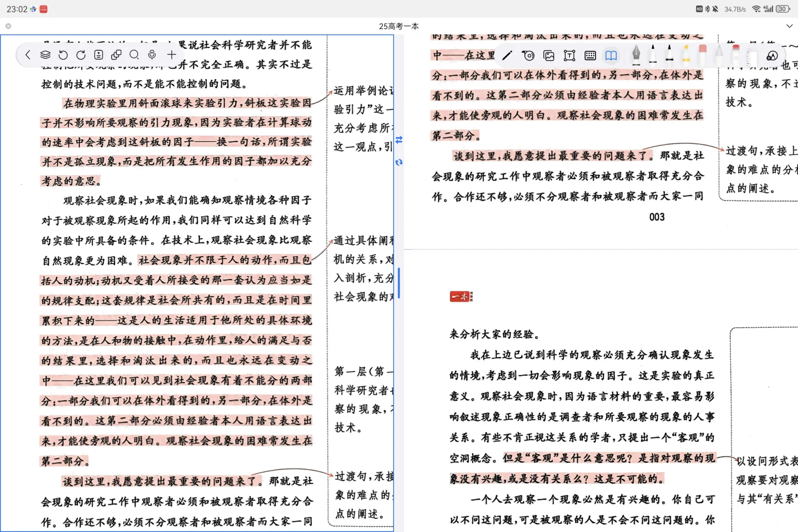Open the add-page document icon
This screenshot has height=532, width=798.
click(99, 55)
